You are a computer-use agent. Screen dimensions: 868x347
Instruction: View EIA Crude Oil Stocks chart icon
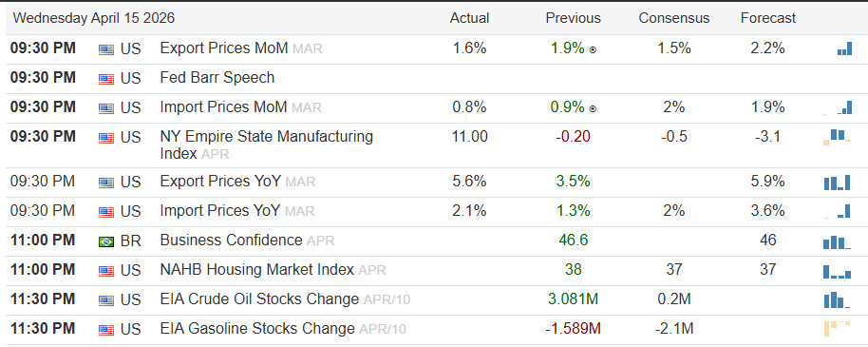[x=837, y=300]
